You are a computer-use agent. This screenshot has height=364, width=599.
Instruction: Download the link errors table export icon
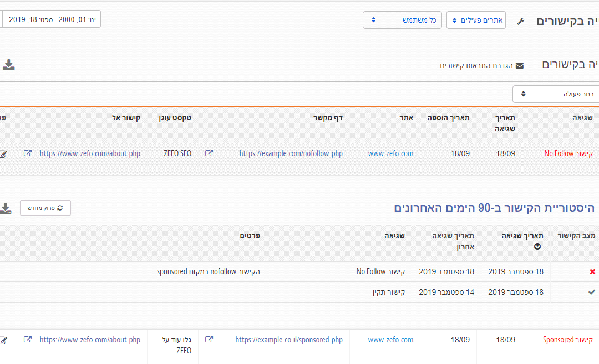[8, 65]
